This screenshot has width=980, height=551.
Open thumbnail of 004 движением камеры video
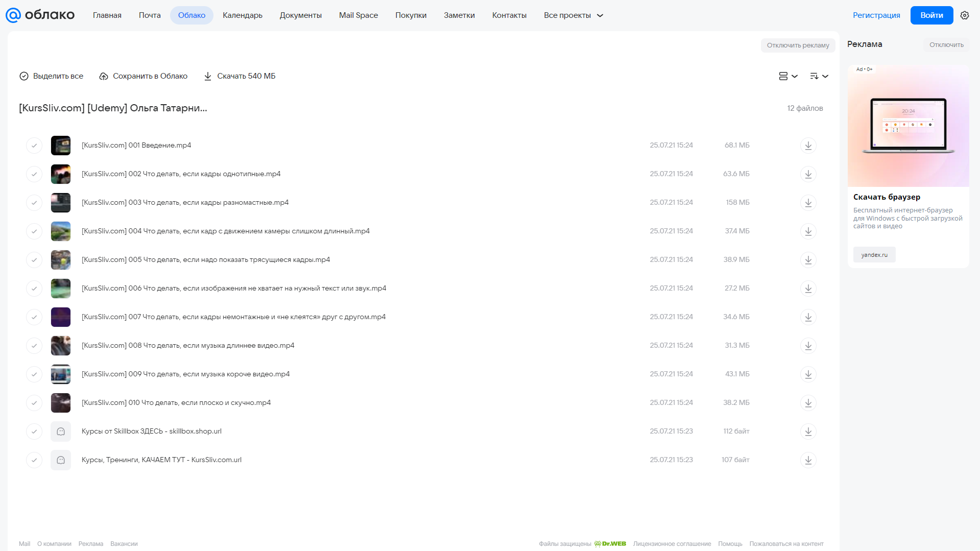coord(61,231)
